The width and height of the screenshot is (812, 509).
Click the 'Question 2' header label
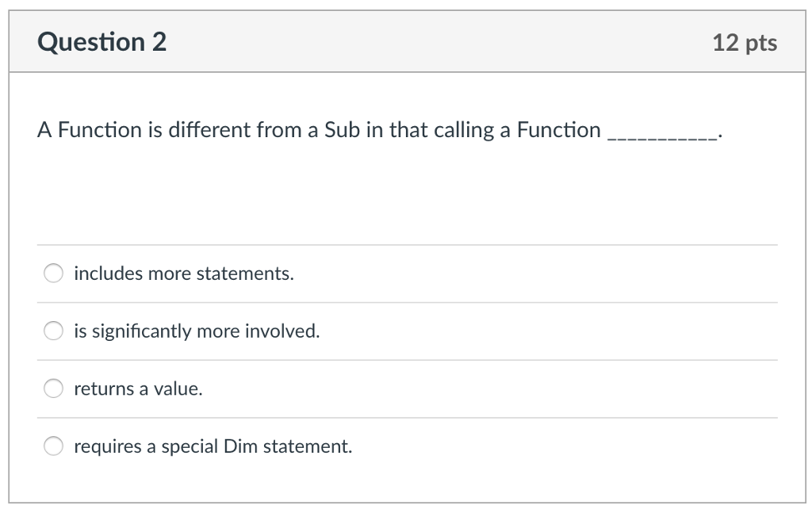tap(102, 42)
